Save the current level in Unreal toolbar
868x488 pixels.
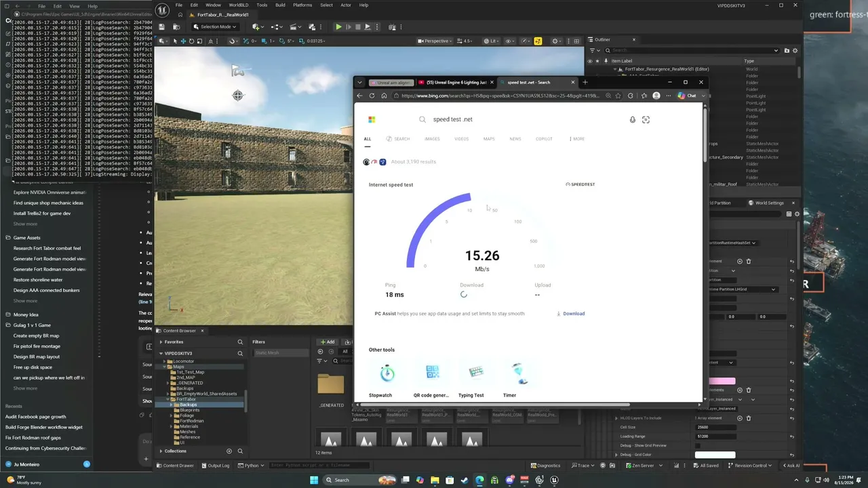coord(162,27)
